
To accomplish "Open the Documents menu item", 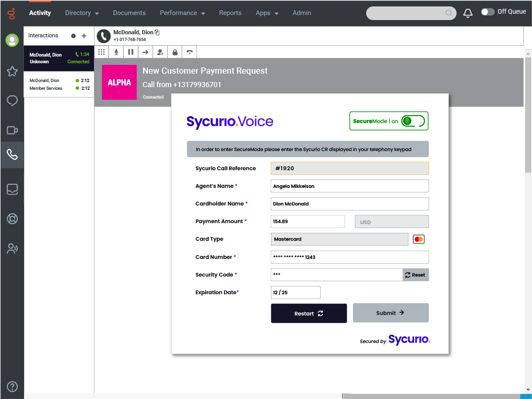I will [x=129, y=13].
